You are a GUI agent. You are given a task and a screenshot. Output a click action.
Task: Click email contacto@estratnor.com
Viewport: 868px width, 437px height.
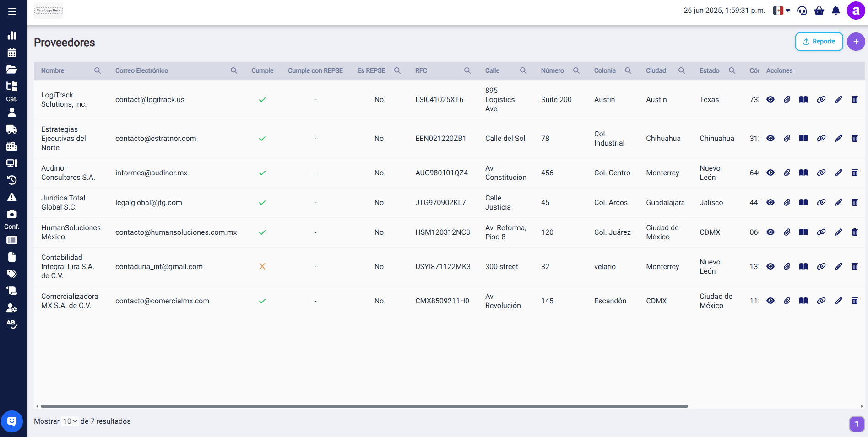pyautogui.click(x=156, y=138)
